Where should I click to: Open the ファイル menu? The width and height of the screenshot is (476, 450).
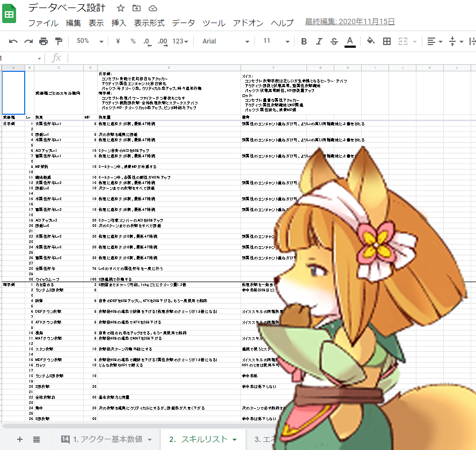[x=43, y=23]
